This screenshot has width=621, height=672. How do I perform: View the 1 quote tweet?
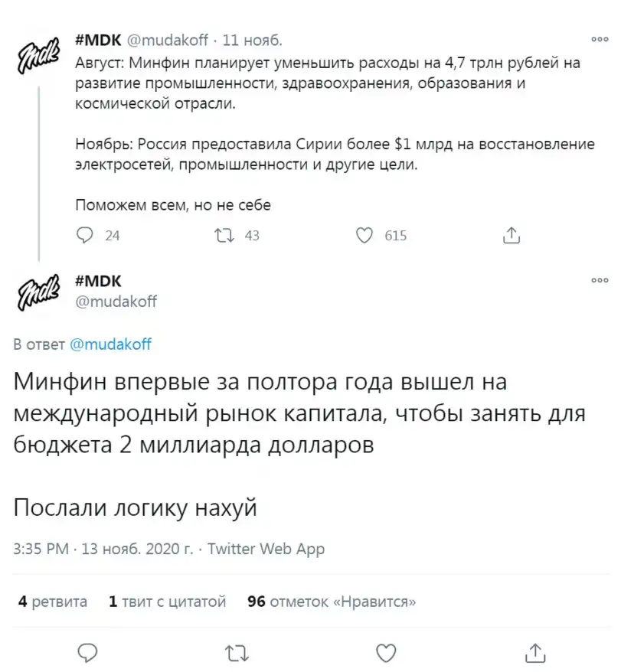pos(167,602)
